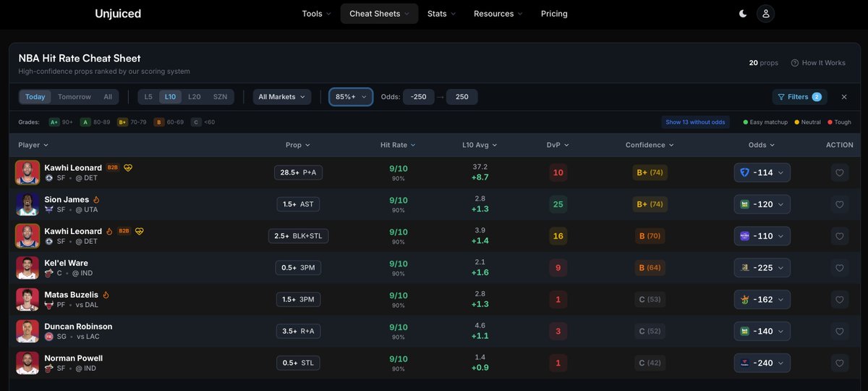Image resolution: width=868 pixels, height=391 pixels.
Task: Favorite the Duncan Robinson 3.5+ R+A prop
Action: [839, 332]
